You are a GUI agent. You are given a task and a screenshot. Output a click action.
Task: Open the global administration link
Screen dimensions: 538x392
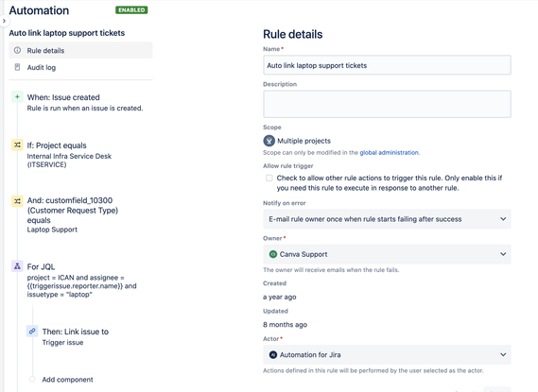click(390, 152)
